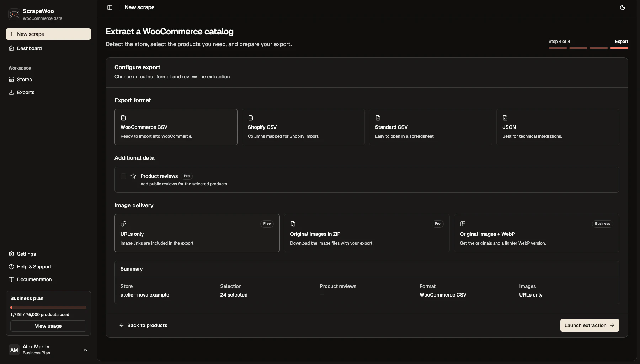This screenshot has width=640, height=364.
Task: Choose Original images + WebP delivery
Action: coord(537,233)
